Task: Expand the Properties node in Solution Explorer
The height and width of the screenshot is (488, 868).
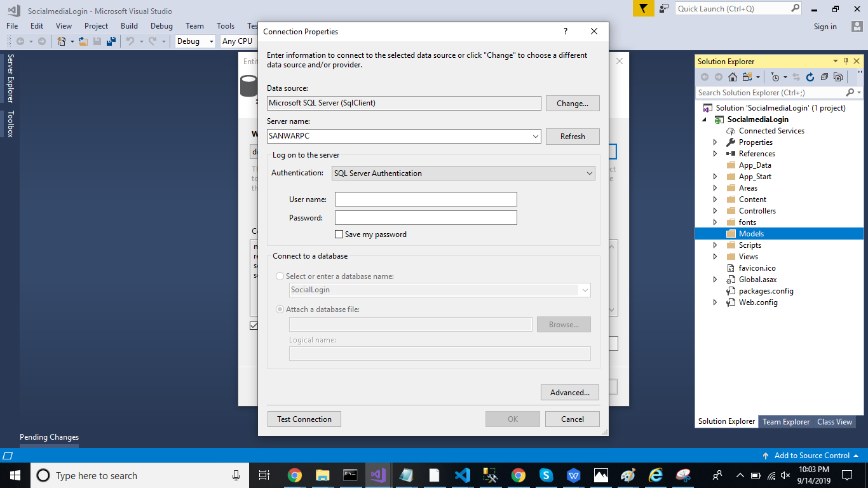Action: (715, 142)
